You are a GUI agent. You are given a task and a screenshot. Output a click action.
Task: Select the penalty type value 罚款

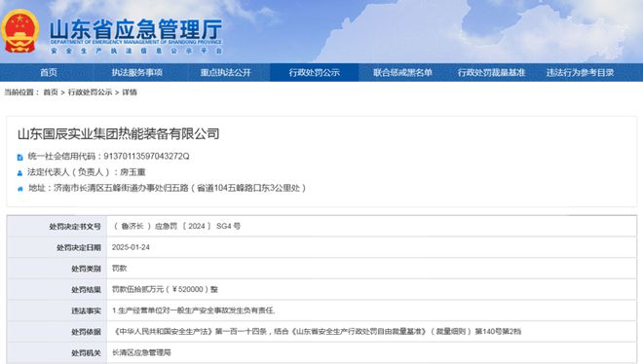tap(119, 269)
